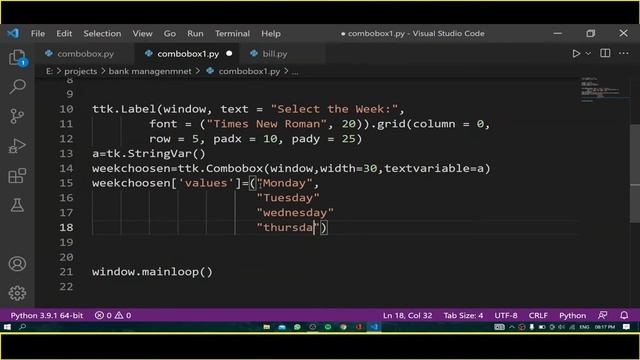Open the Extensions view
The image size is (640, 360).
click(x=17, y=176)
